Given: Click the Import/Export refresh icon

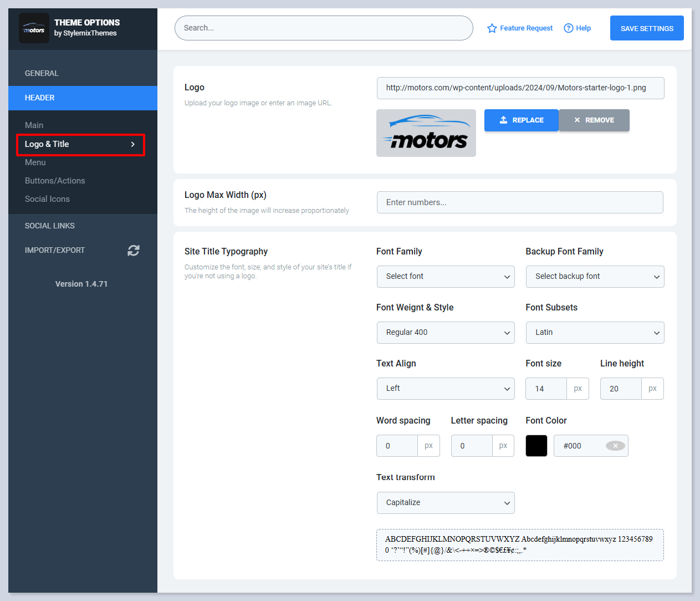Looking at the screenshot, I should click(133, 251).
